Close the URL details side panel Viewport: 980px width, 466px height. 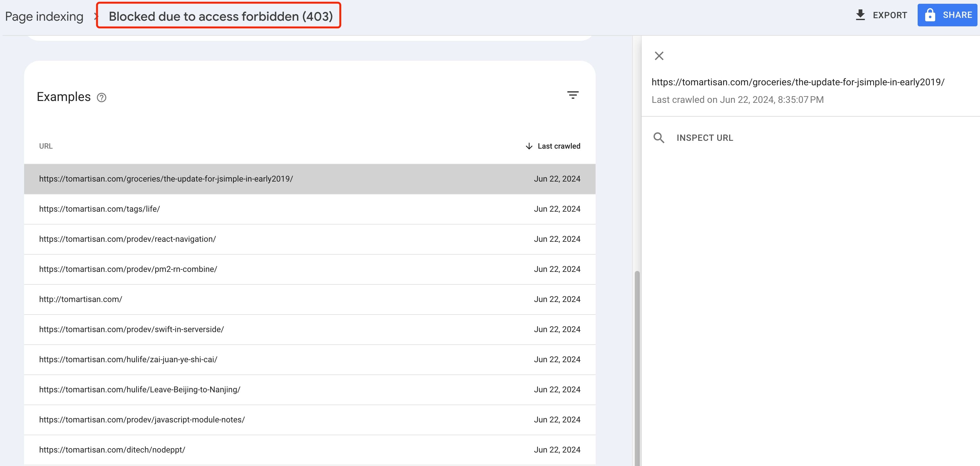click(x=659, y=56)
